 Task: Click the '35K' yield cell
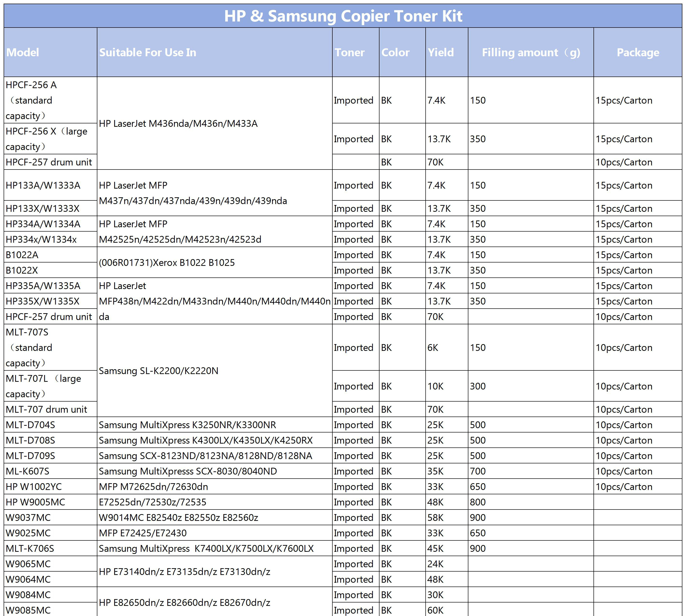(x=447, y=471)
